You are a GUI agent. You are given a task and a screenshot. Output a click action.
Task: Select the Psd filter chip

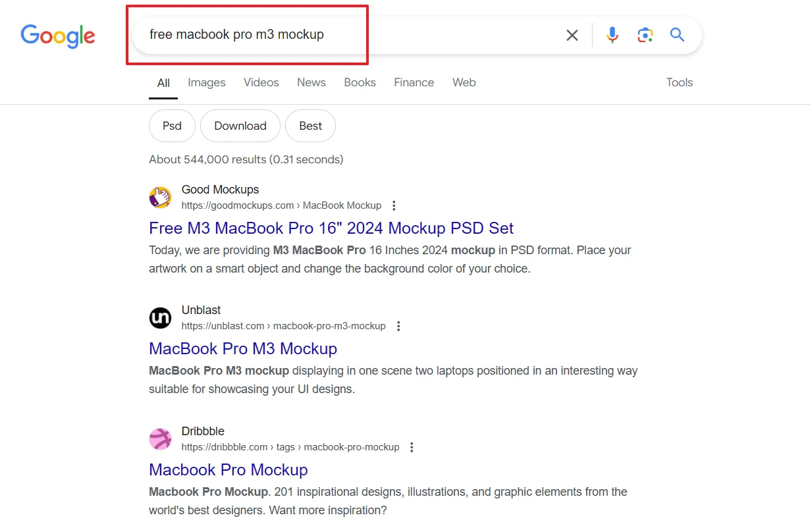(172, 126)
